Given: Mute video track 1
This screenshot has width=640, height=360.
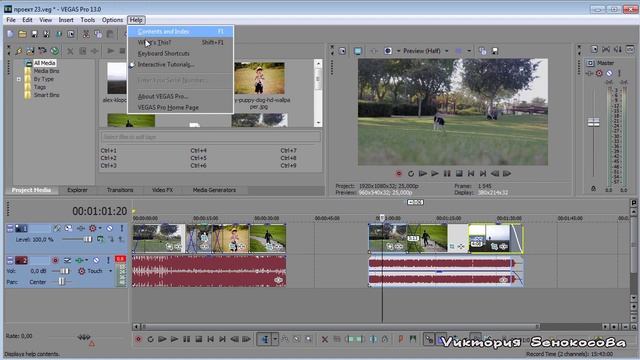Looking at the screenshot, I should (x=109, y=228).
